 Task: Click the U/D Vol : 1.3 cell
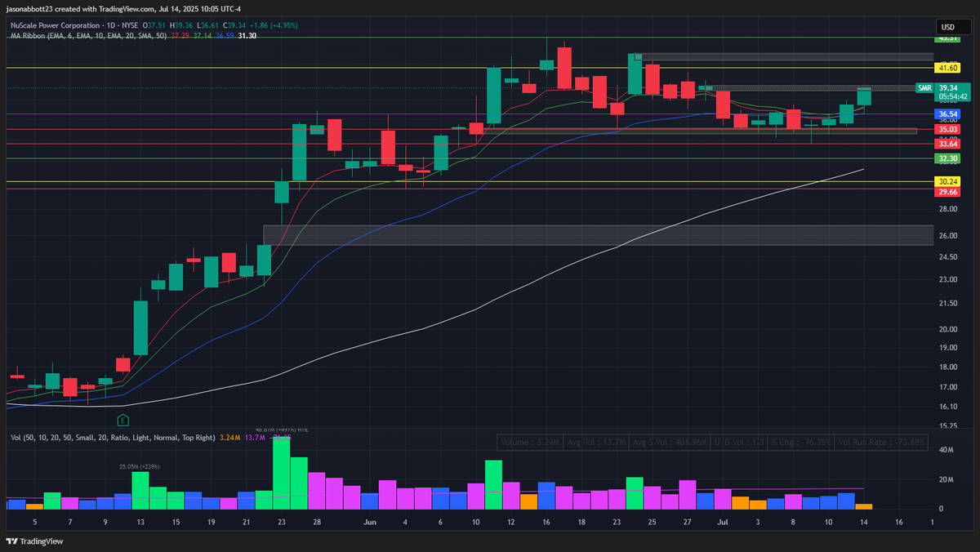tap(738, 442)
